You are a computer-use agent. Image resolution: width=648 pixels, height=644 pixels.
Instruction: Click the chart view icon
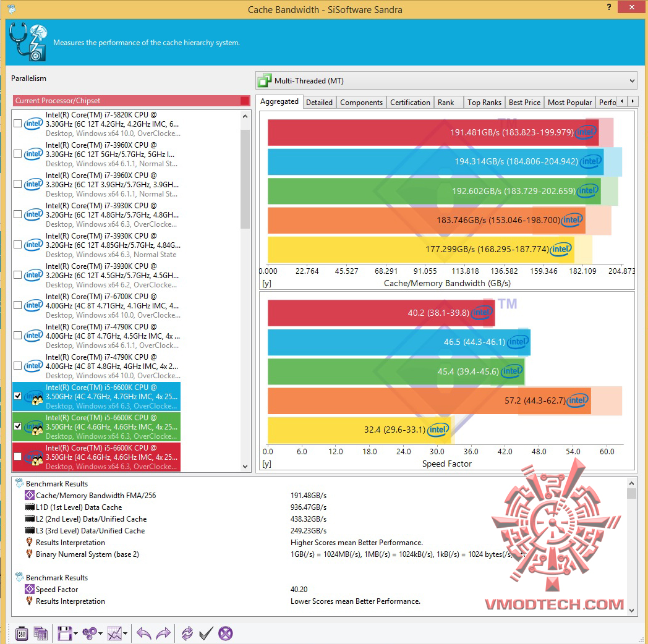[x=114, y=633]
